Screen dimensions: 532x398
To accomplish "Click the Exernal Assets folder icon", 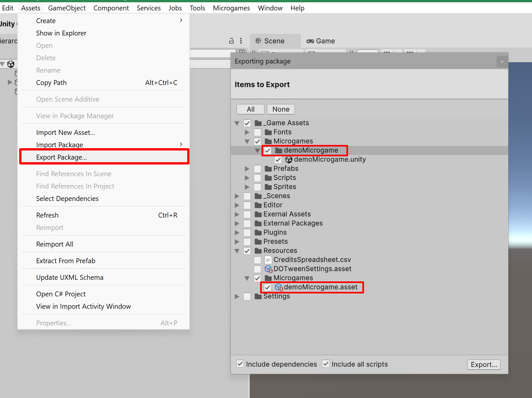I will (258, 214).
